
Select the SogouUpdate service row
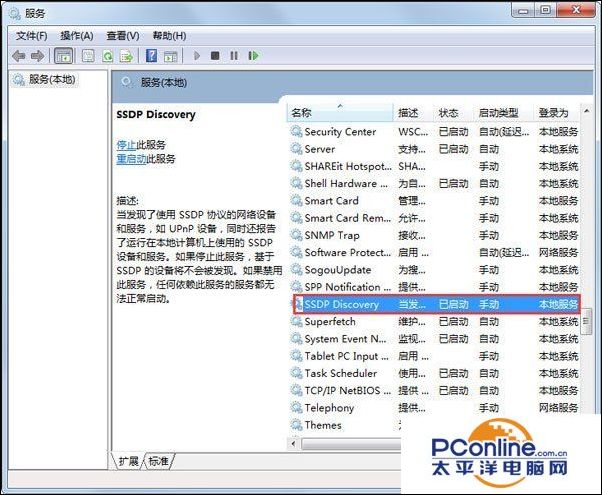coord(434,270)
